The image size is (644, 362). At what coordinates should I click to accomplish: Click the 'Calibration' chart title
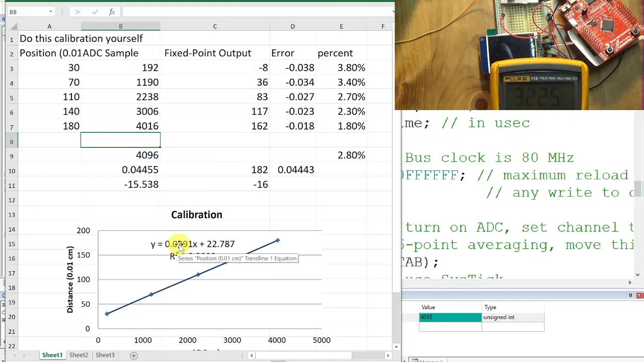pos(197,215)
